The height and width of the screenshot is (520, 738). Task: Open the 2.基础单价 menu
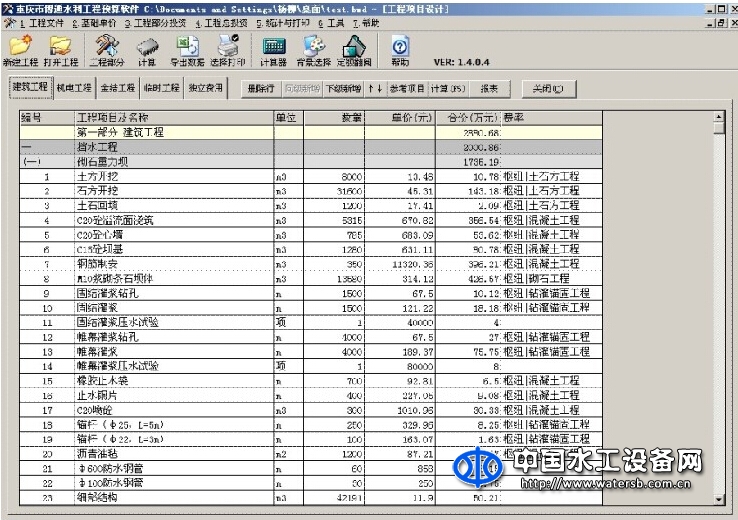(x=94, y=23)
